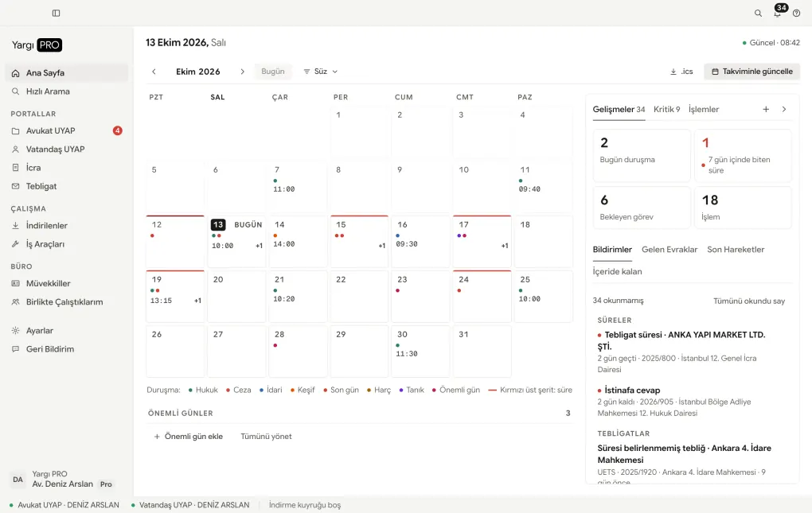Open İndirilenler downloads section

[67, 225]
